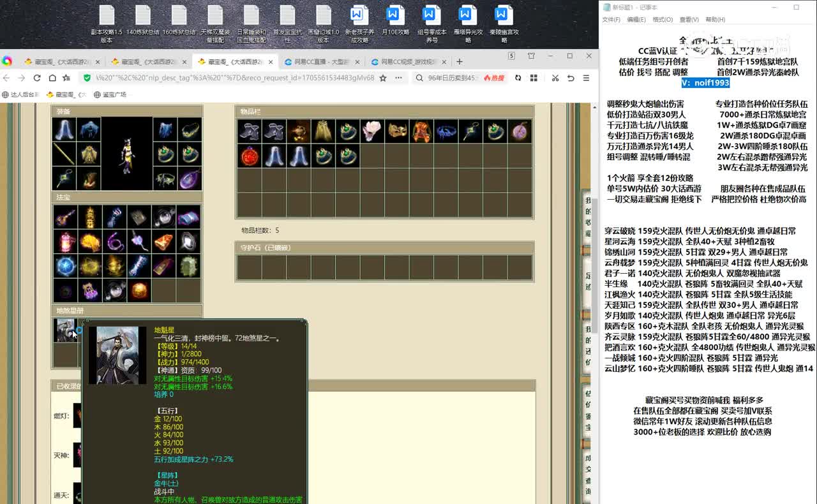This screenshot has width=817, height=504.
Task: Open desktop file 160炼狱总结
Action: [x=179, y=21]
